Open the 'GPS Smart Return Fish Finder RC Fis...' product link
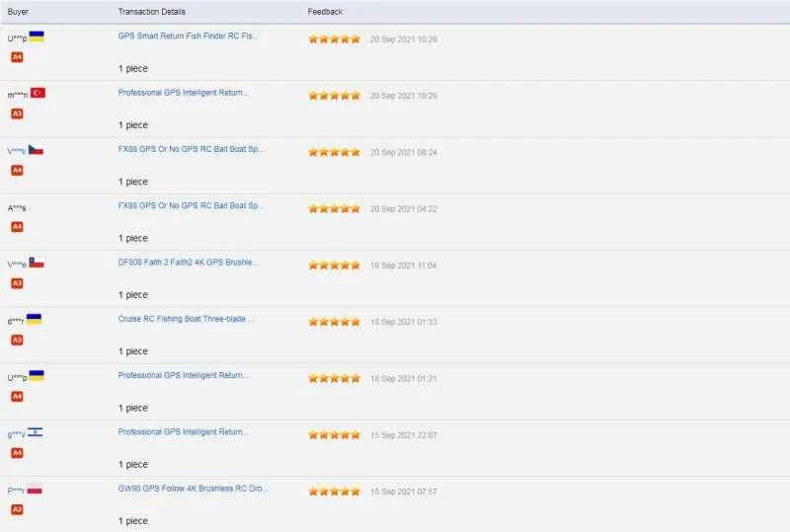Image resolution: width=790 pixels, height=532 pixels. pyautogui.click(x=188, y=36)
